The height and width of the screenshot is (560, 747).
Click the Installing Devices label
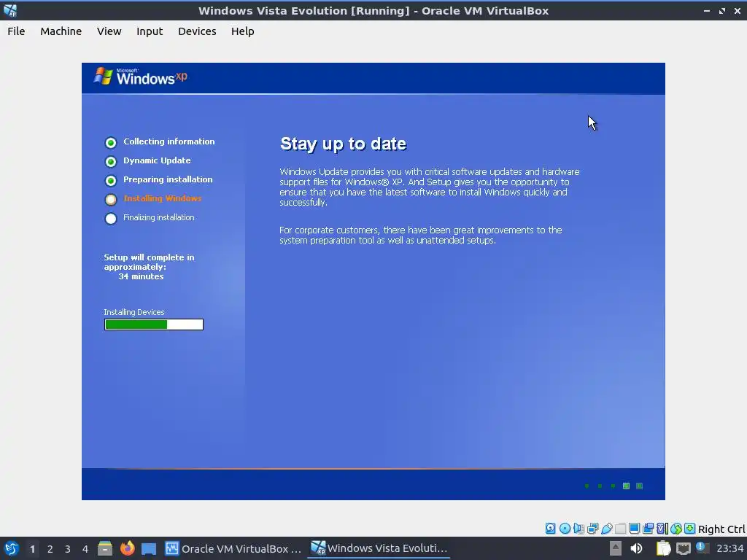click(134, 312)
